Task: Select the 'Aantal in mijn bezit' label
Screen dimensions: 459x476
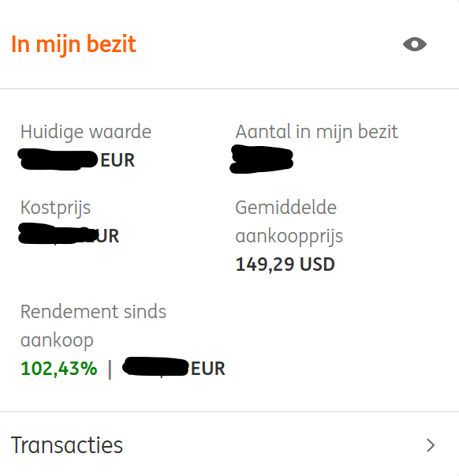Action: pyautogui.click(x=316, y=132)
